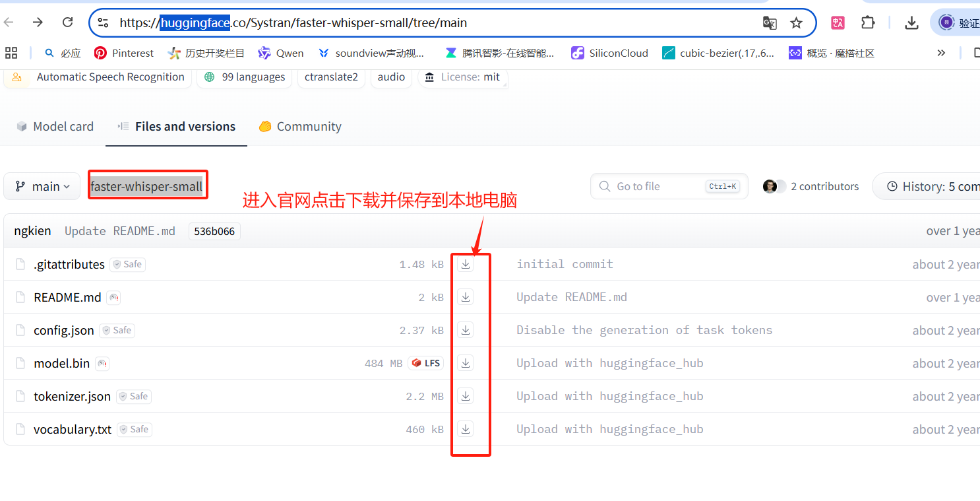The height and width of the screenshot is (501, 980).
Task: Click the scan warning badge beside README.md
Action: pos(113,298)
